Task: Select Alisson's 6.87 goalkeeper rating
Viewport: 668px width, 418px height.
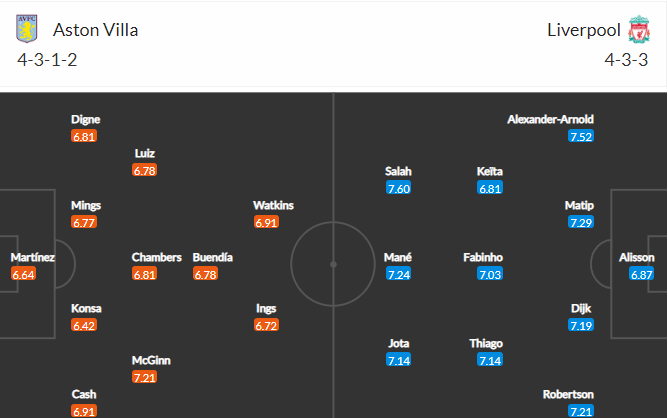Action: coord(642,274)
